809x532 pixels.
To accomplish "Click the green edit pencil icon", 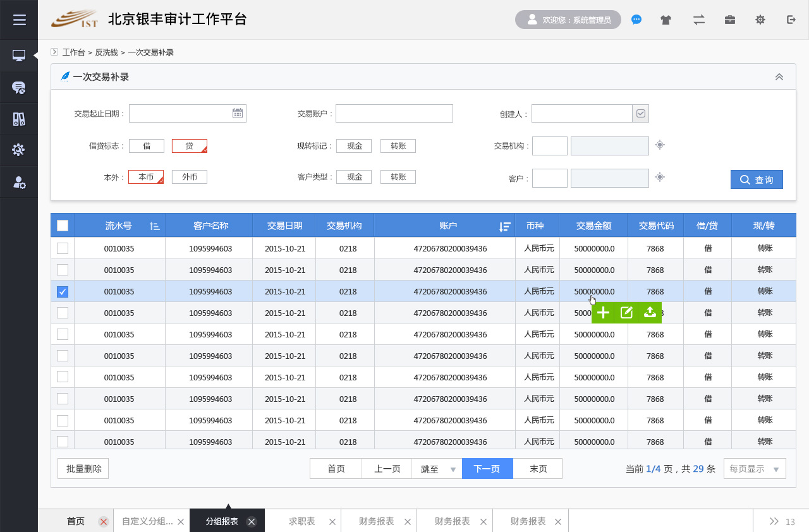I will (626, 312).
